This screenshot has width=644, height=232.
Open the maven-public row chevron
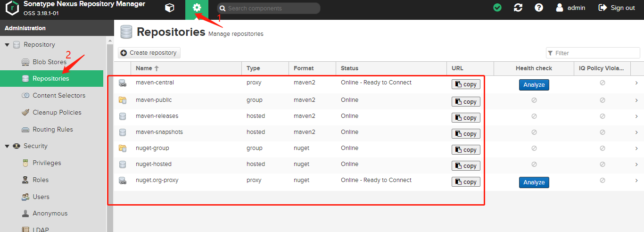pos(636,100)
